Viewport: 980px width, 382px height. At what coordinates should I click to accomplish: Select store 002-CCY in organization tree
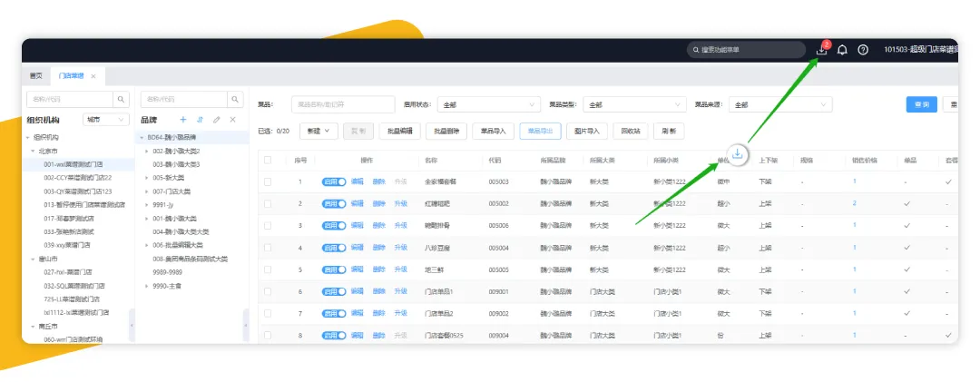pos(77,178)
